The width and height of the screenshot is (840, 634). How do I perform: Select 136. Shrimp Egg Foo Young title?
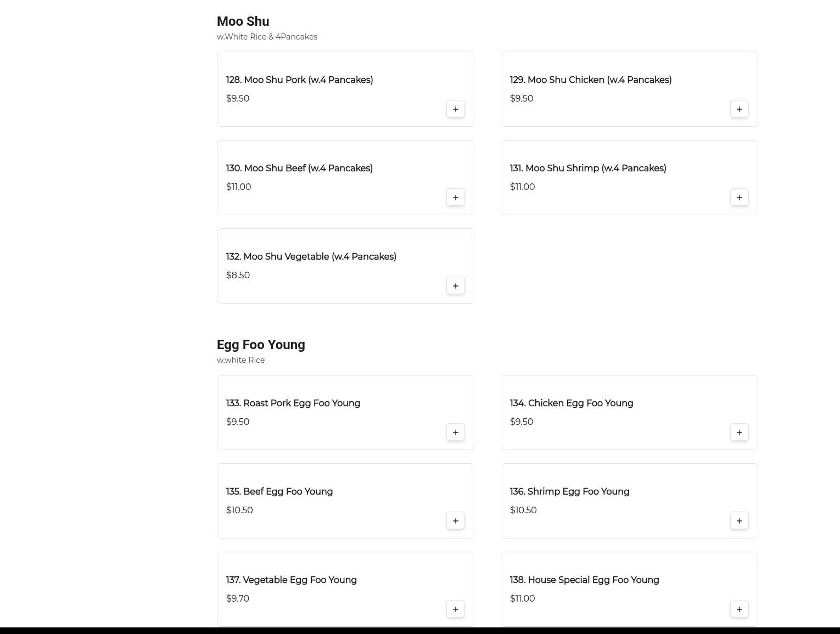(x=569, y=492)
